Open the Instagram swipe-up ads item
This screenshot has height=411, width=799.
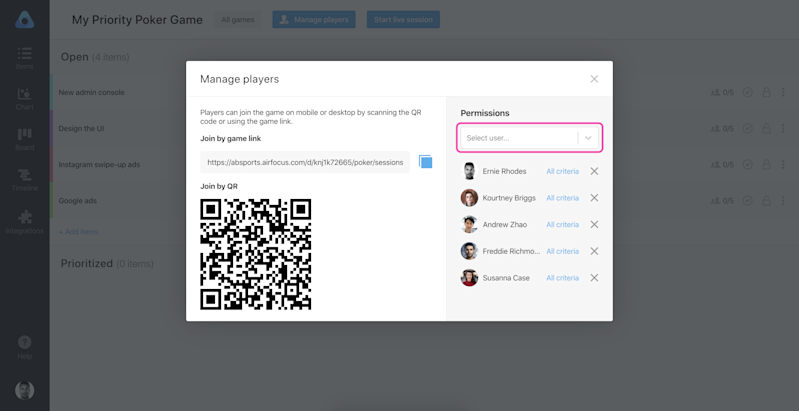[x=99, y=165]
